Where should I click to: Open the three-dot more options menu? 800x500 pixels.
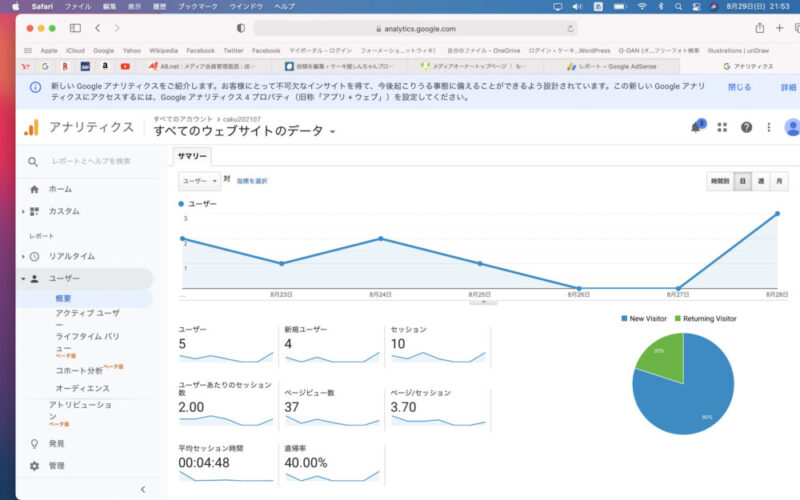(x=769, y=127)
